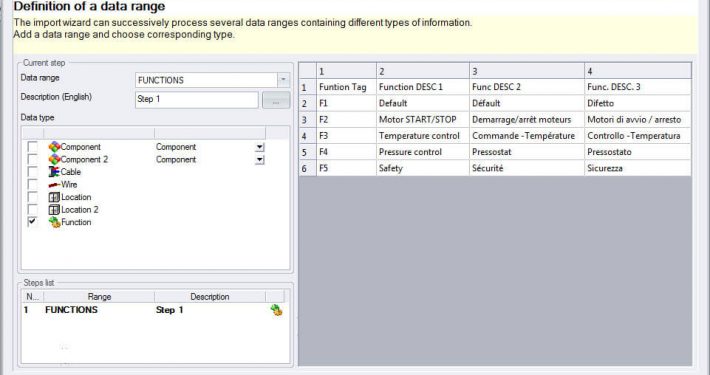Click Step 1 description in Steps list
This screenshot has width=710, height=375.
coord(170,310)
